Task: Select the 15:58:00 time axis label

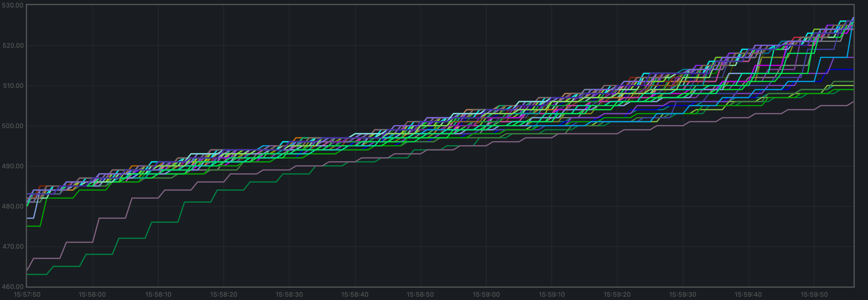Action: tap(92, 295)
